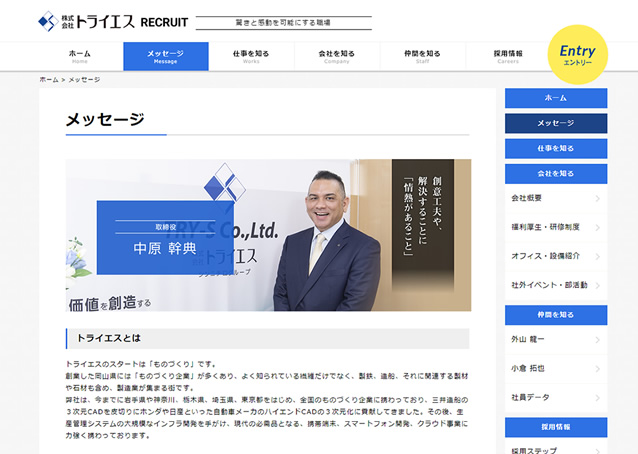Click the トライエスとは section heading

[x=267, y=338]
